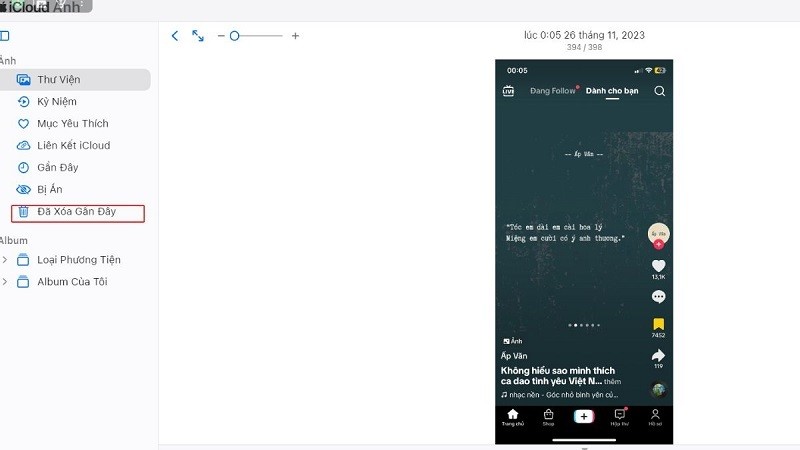Click the clock icon for Gần Đây

click(x=24, y=168)
